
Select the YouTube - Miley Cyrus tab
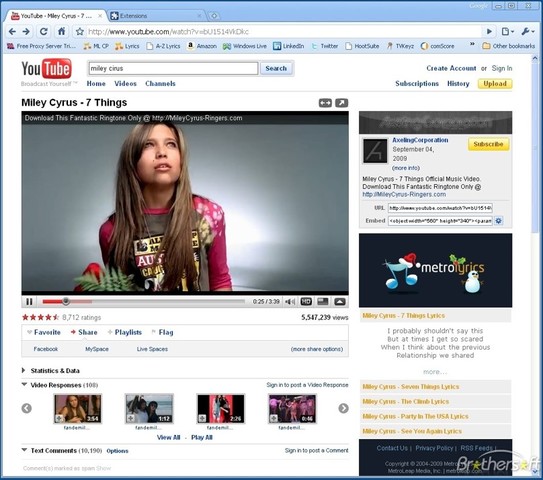pyautogui.click(x=55, y=16)
